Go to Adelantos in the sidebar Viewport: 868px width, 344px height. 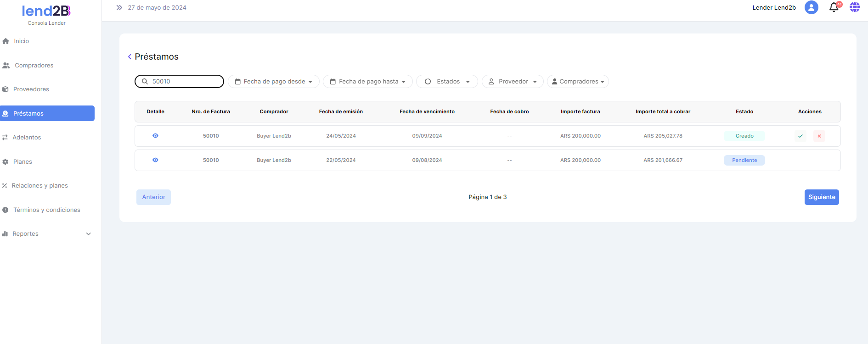tap(27, 138)
